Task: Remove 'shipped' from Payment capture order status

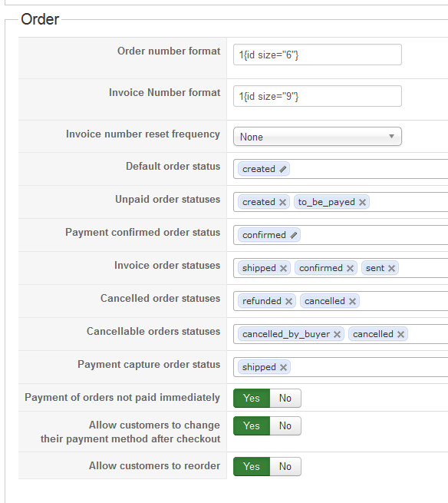Action: [283, 368]
